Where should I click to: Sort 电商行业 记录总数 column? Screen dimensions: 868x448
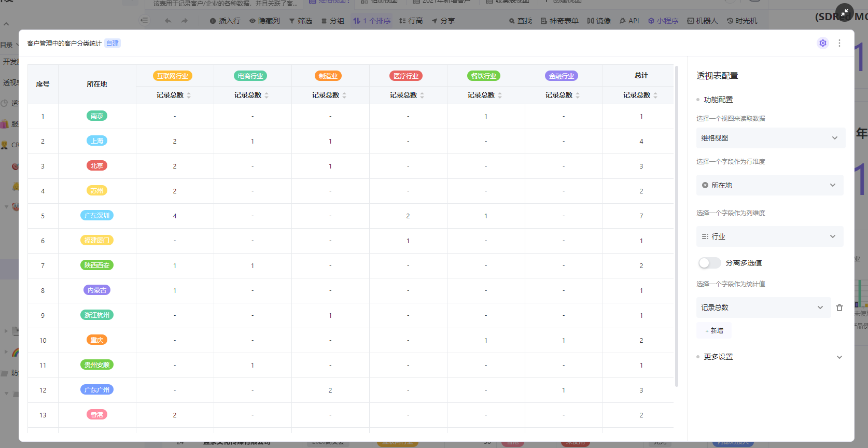click(x=267, y=95)
